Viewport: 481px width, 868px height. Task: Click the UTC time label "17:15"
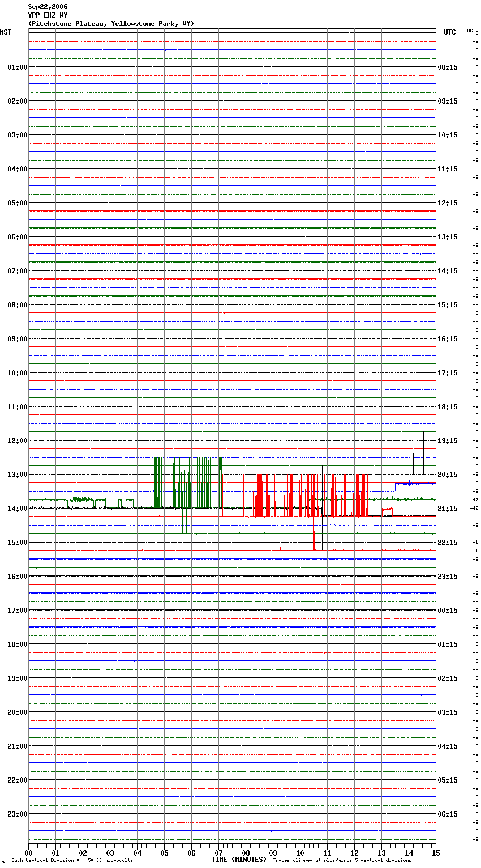pos(448,373)
